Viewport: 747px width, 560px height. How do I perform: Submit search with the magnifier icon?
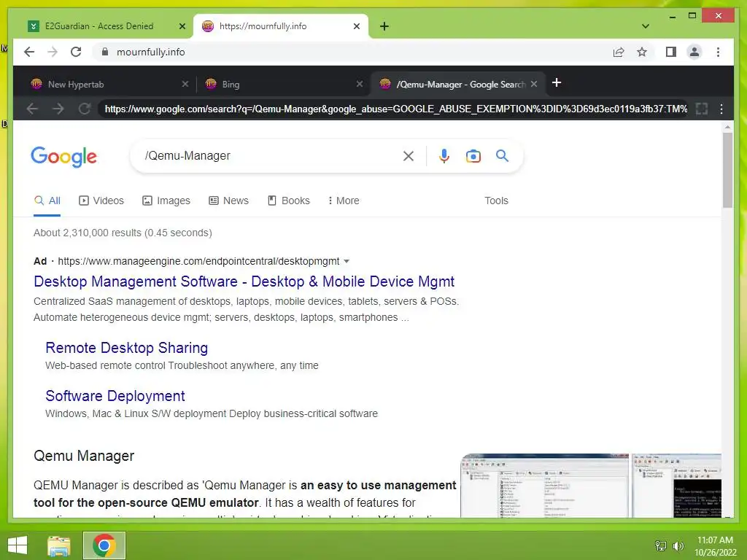502,156
